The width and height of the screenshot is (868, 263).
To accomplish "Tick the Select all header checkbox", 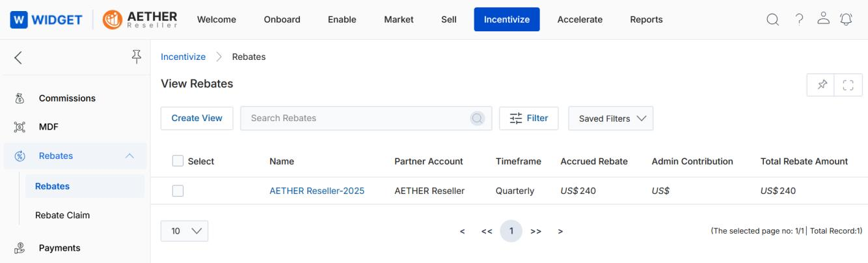I will [x=178, y=161].
